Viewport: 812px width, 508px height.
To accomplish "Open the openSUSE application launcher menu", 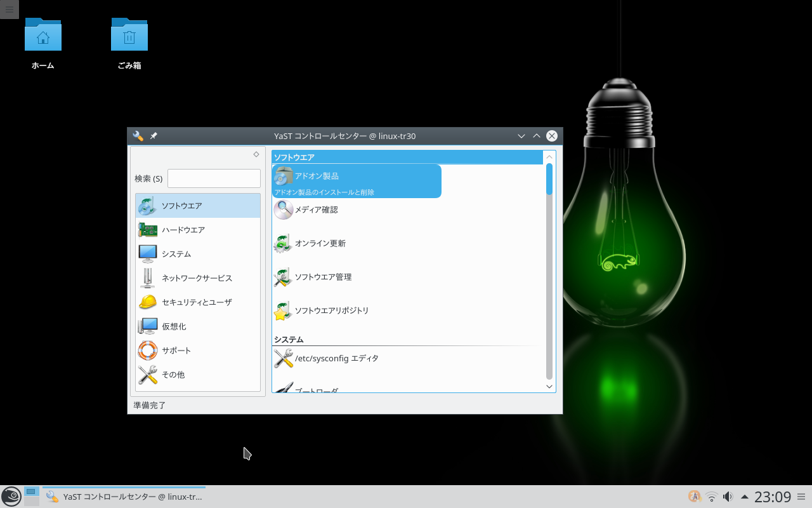I will pyautogui.click(x=11, y=497).
